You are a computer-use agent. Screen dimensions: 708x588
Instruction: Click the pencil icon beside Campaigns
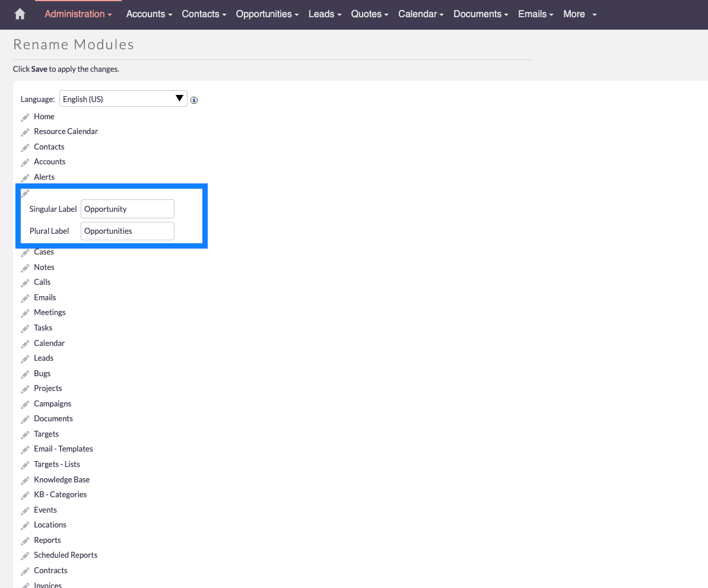(25, 404)
